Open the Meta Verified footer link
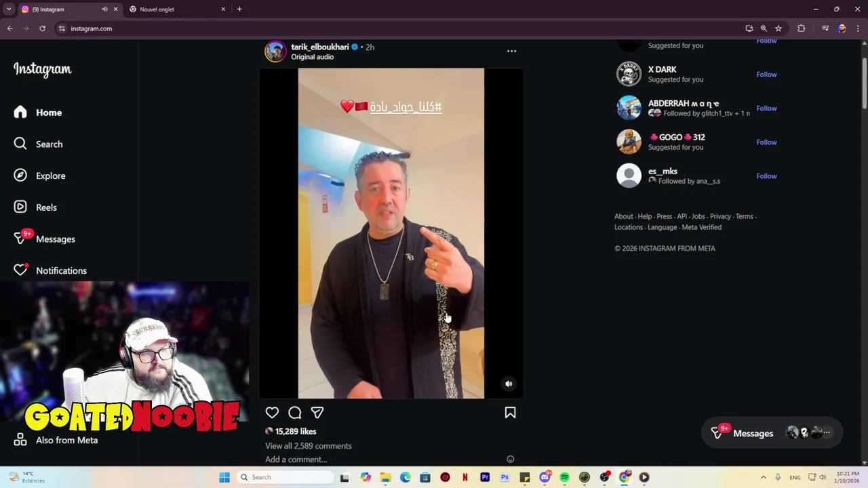Screen dimensions: 868x488 (x=701, y=228)
